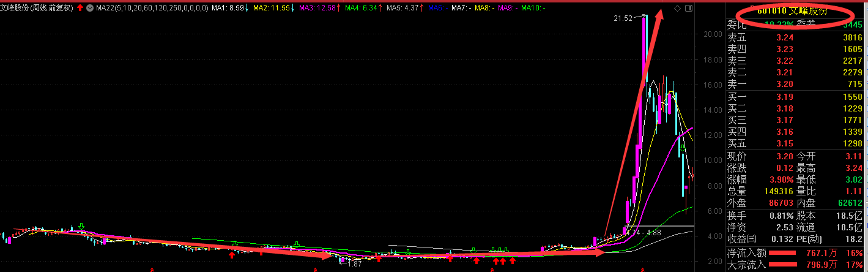
Task: Click the 大宗流入 amount 796.9万
Action: click(822, 265)
